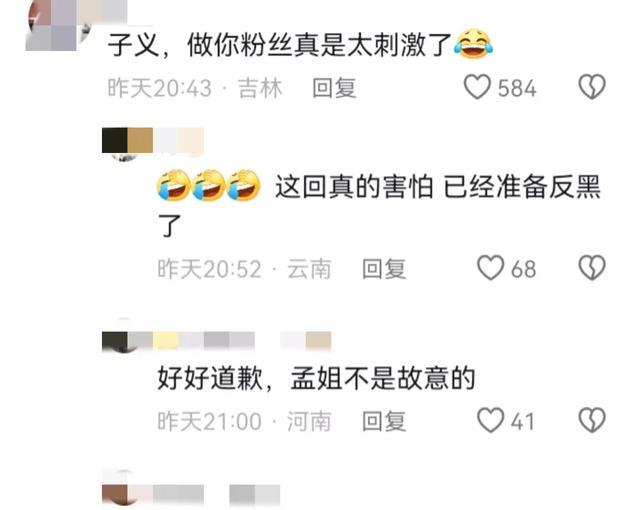
Task: Reply to the 吉林 comment via 回复
Action: 334,88
